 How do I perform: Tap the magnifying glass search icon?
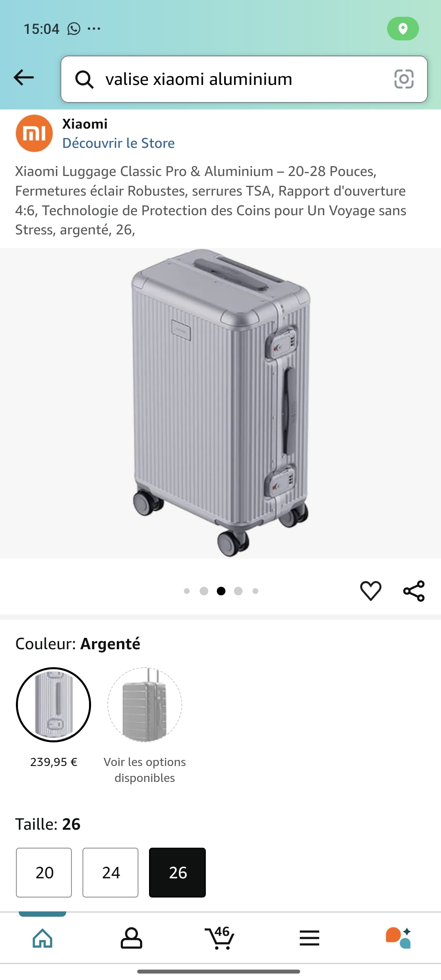pyautogui.click(x=84, y=79)
